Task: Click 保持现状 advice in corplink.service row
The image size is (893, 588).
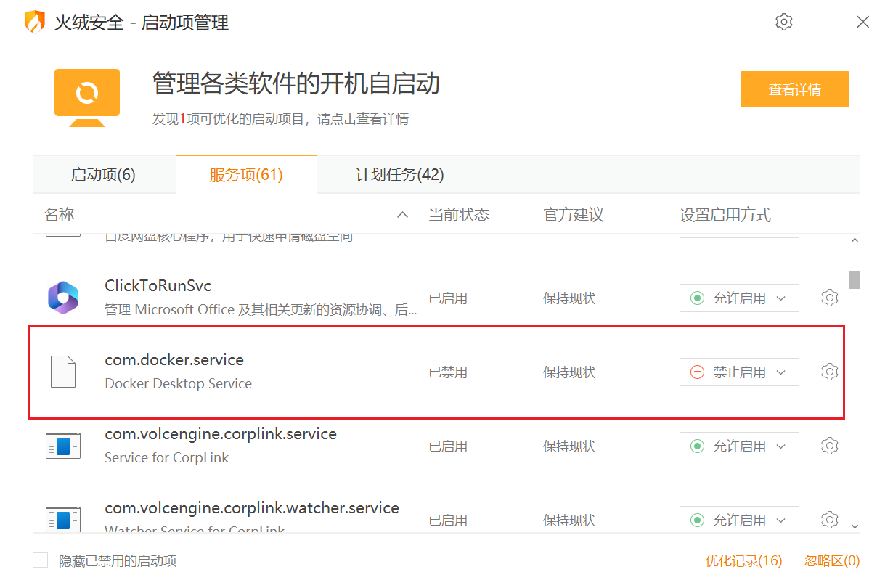Action: coord(569,446)
